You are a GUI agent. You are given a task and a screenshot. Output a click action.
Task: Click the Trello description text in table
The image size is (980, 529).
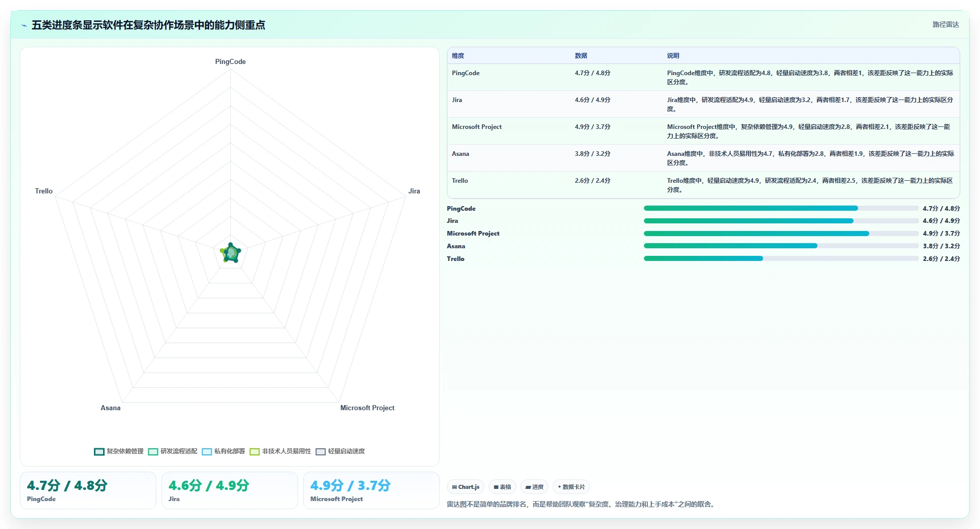(x=810, y=185)
